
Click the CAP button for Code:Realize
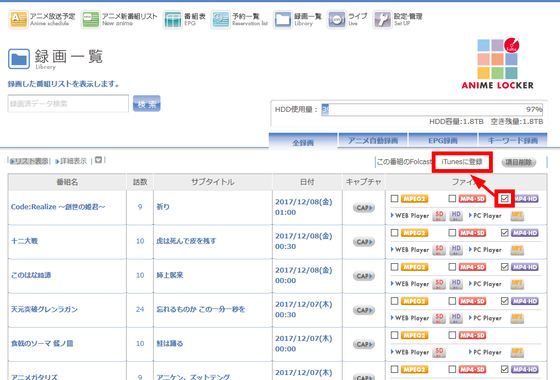pyautogui.click(x=364, y=208)
